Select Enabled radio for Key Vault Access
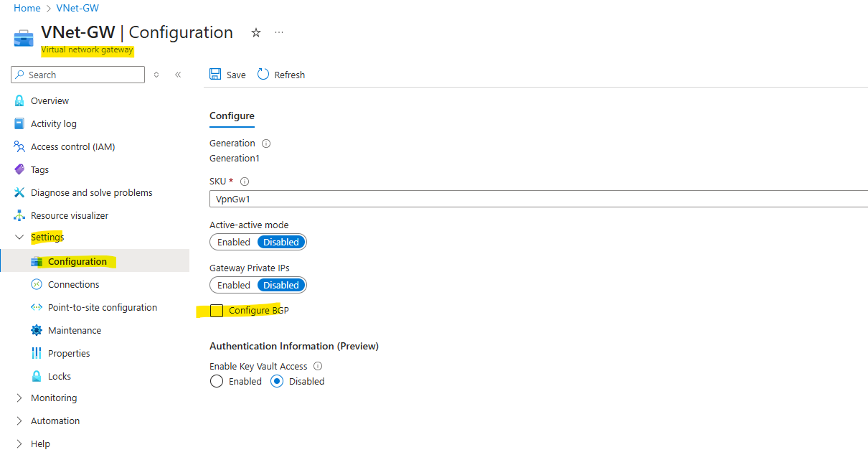The image size is (868, 465). click(216, 381)
